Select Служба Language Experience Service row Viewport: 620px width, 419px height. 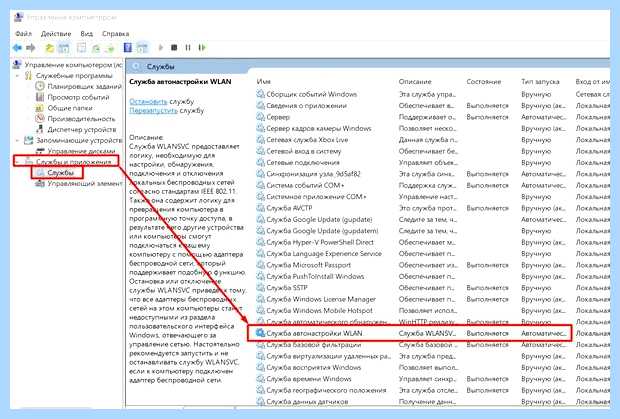point(324,254)
